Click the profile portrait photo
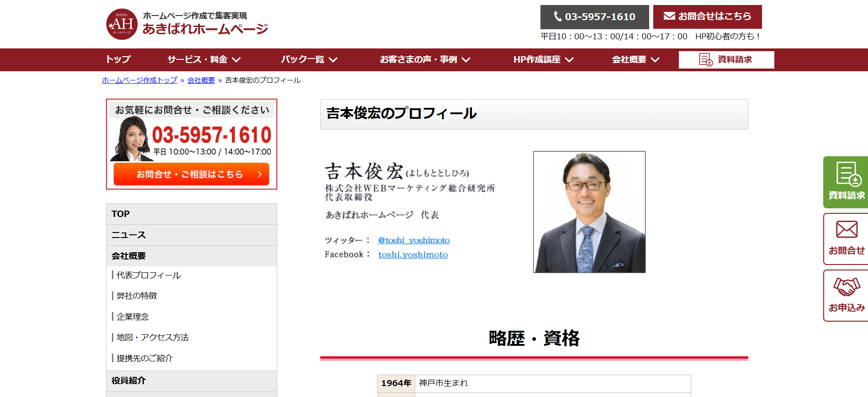The height and width of the screenshot is (397, 868). click(589, 212)
